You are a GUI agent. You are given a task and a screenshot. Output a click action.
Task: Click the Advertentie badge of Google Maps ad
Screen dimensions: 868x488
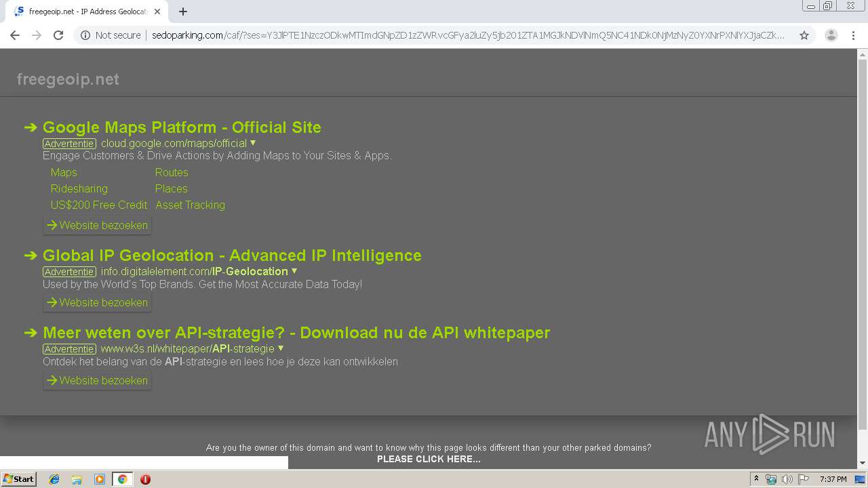[69, 144]
